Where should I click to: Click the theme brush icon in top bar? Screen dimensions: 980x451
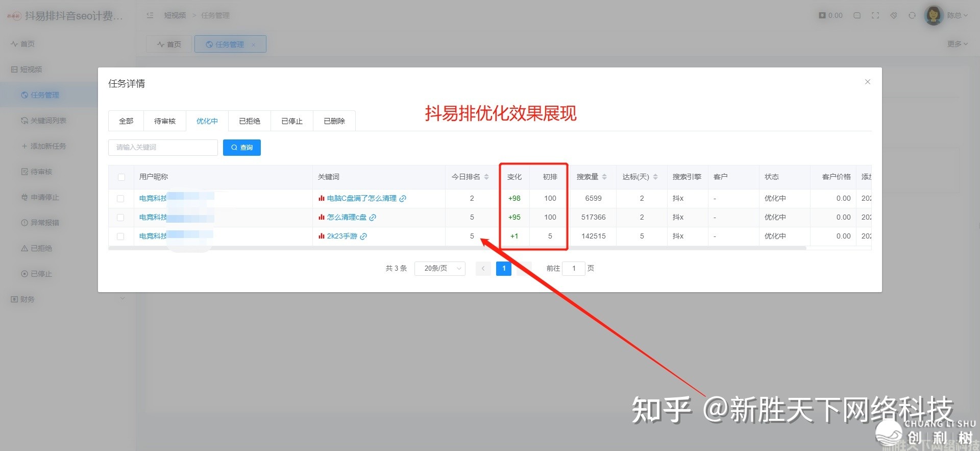pos(894,15)
